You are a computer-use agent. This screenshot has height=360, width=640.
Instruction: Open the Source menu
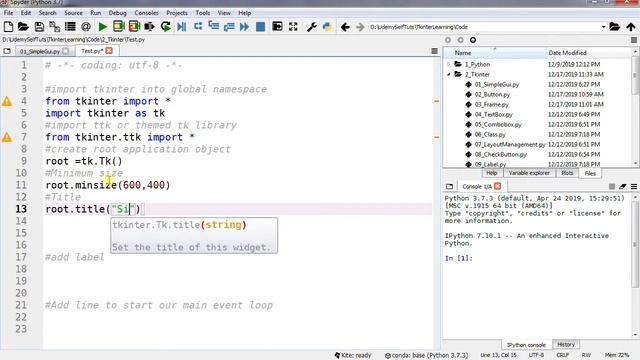[x=73, y=13]
